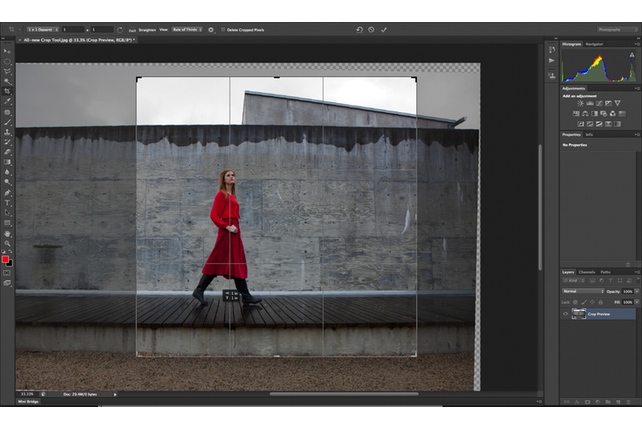Add a Brightness/Contrast adjustment
Image resolution: width=642 pixels, height=428 pixels.
pos(581,103)
